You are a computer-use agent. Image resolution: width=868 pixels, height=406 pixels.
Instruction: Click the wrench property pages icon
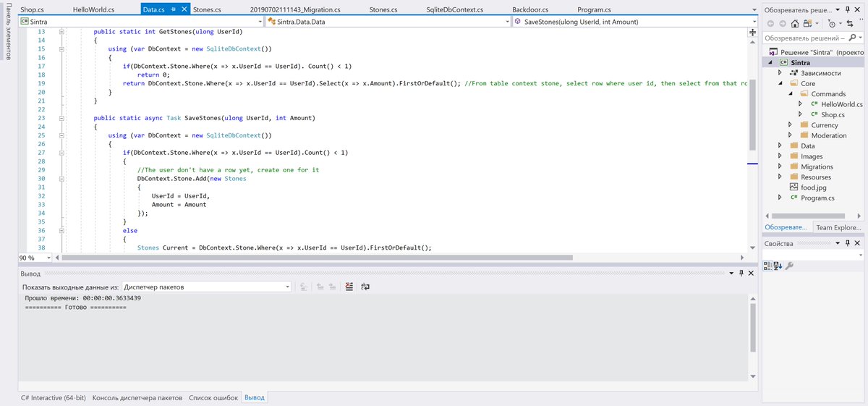[x=789, y=266]
